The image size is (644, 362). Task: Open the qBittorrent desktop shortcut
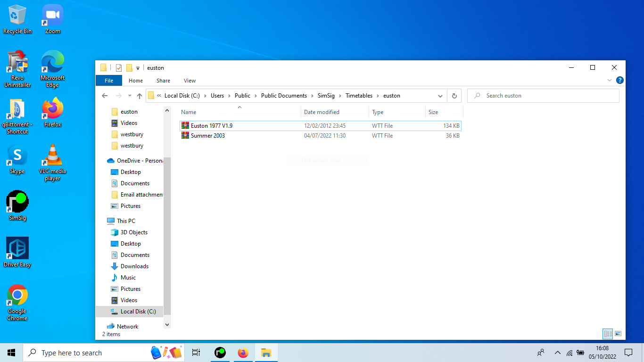[17, 116]
